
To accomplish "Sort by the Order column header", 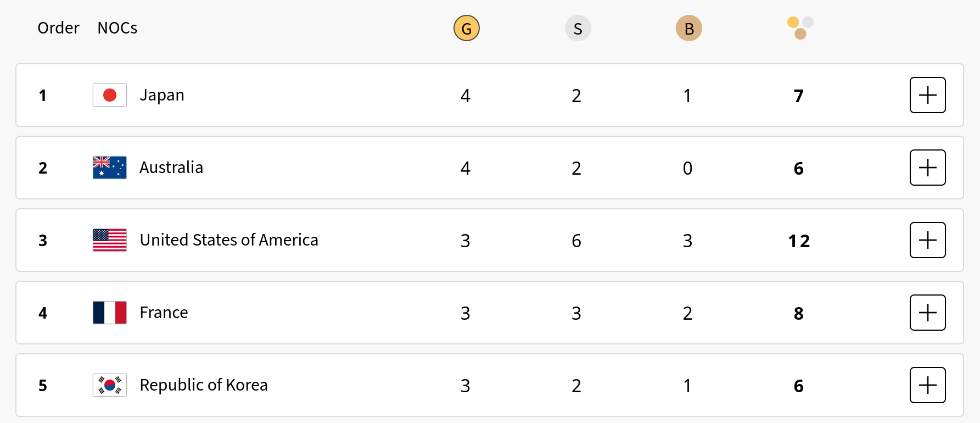I will 58,28.
